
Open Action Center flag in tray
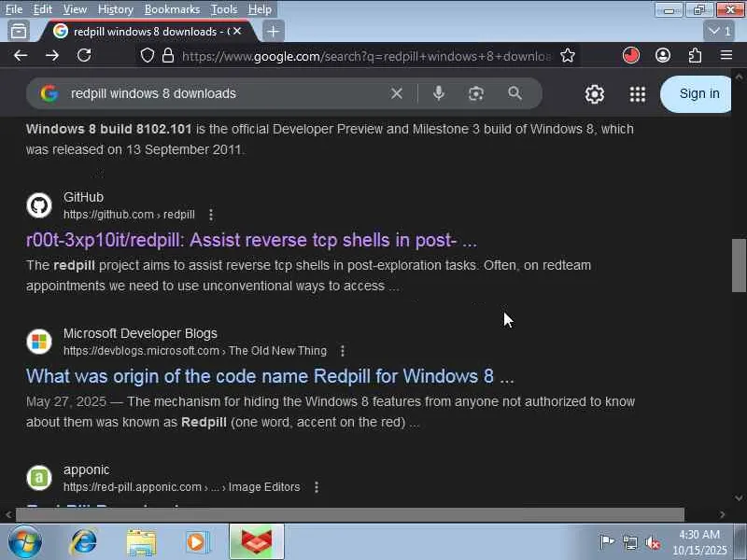[606, 542]
